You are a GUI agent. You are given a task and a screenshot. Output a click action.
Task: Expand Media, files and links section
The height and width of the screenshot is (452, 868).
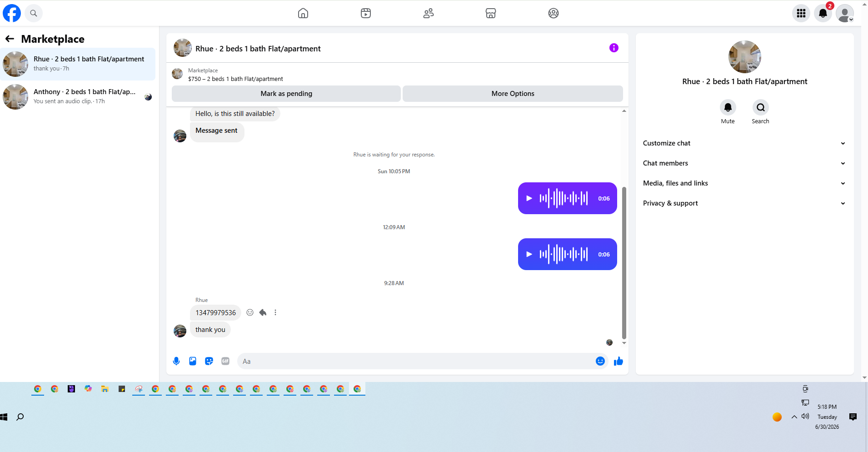[x=744, y=183]
